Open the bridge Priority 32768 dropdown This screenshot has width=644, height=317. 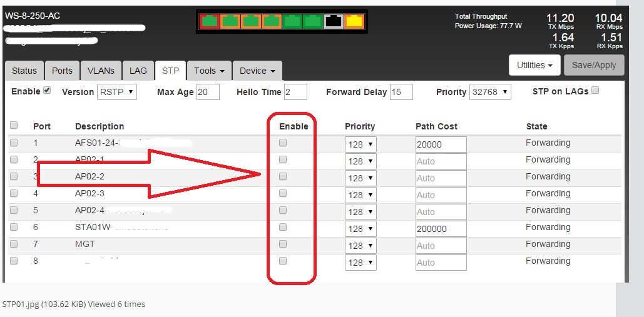tap(490, 92)
